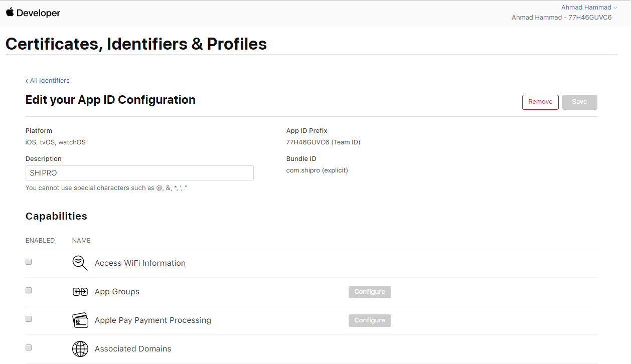Click the Access WiFi Information icon
The image size is (631, 364).
(x=80, y=263)
